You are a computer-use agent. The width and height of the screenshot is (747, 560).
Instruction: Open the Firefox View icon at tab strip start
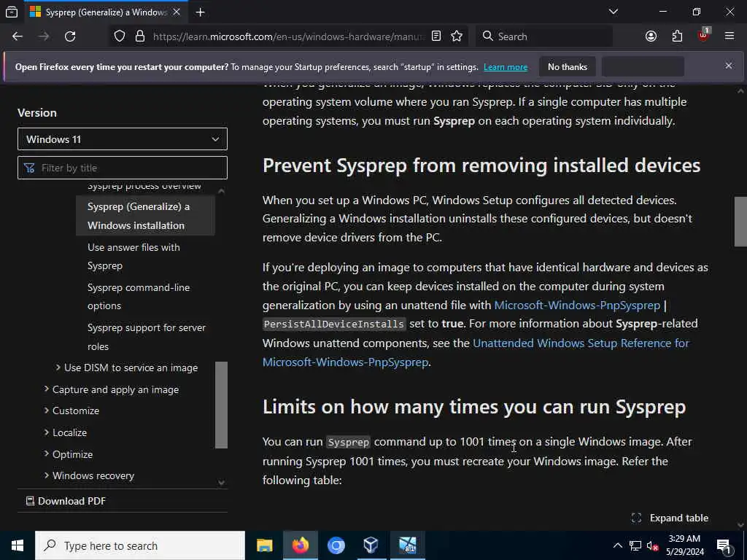pyautogui.click(x=12, y=12)
